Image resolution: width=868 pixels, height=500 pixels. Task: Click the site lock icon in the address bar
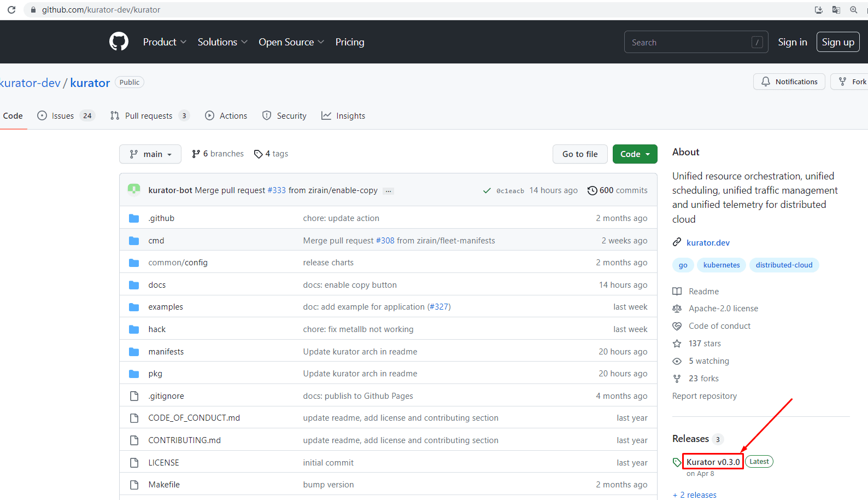(33, 10)
